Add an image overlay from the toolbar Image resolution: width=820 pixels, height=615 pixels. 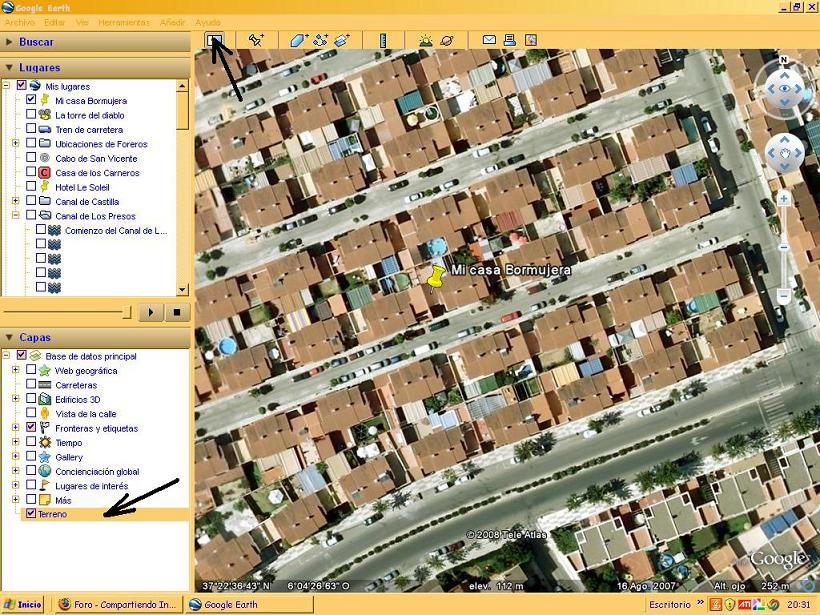coord(341,40)
